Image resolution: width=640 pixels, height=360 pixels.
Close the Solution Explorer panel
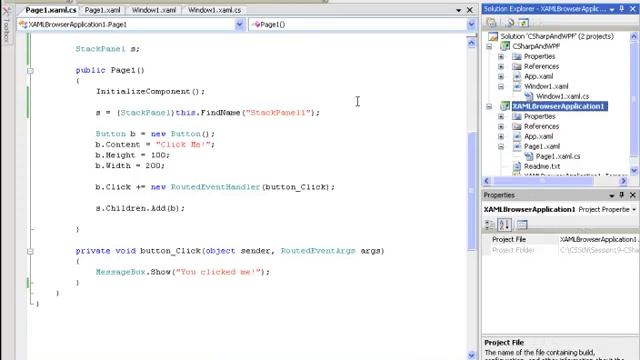[x=633, y=9]
